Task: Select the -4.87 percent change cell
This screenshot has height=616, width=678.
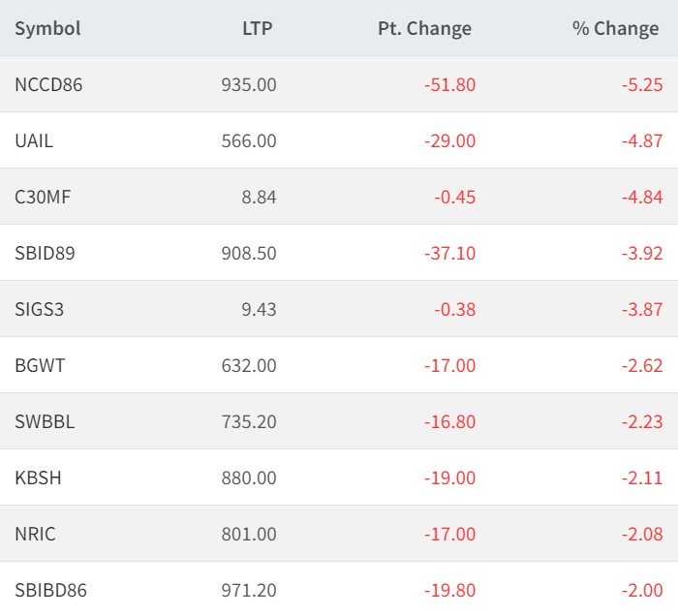Action: [641, 140]
